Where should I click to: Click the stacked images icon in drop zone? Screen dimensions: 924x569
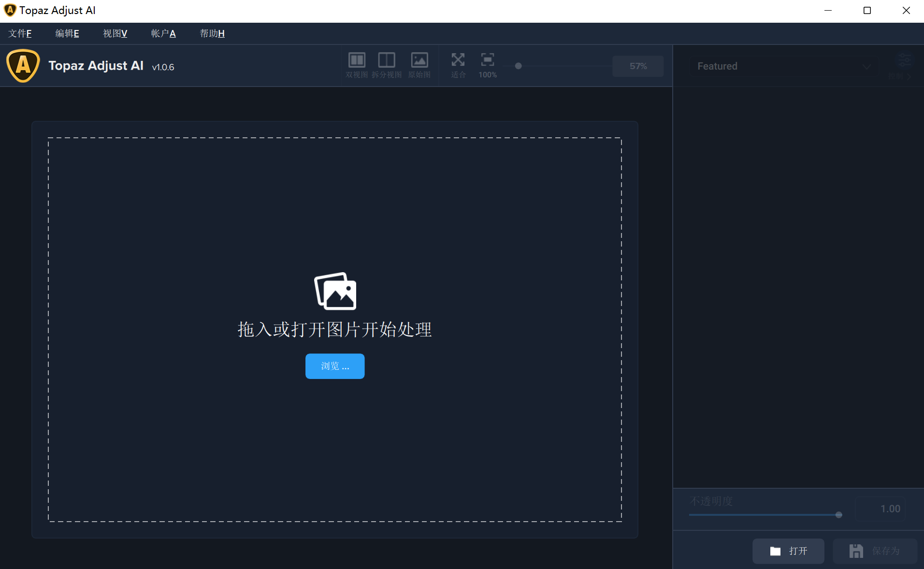coord(335,291)
